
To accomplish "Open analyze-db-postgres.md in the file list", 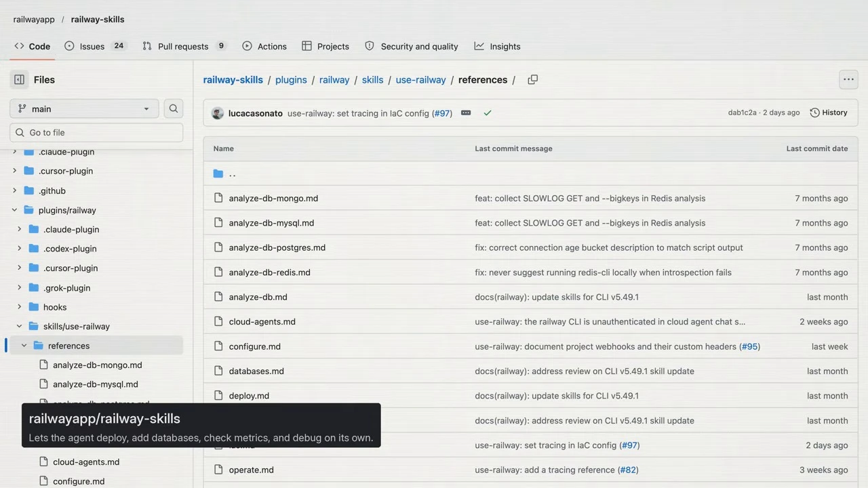I will [277, 247].
